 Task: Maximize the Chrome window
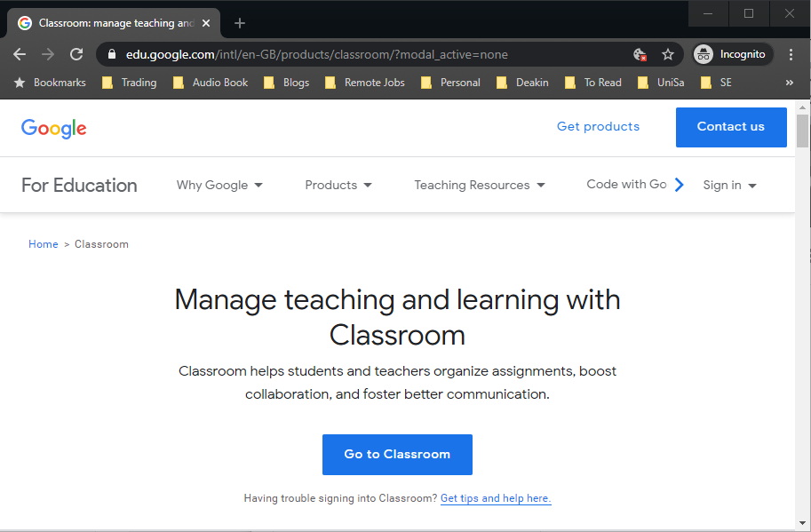click(x=749, y=13)
